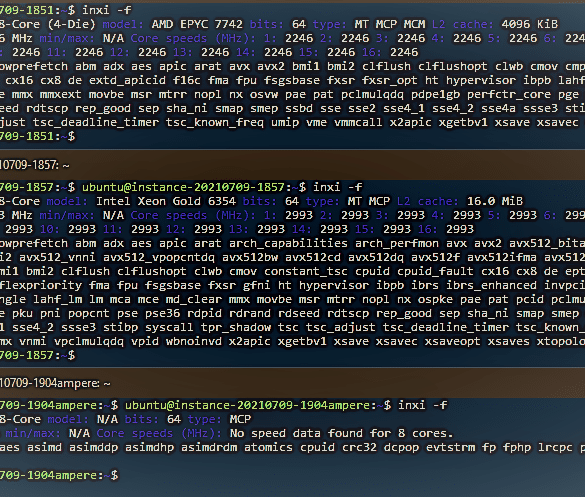Click the 'vmmcall' flag
This screenshot has width=585, height=497.
(x=358, y=122)
